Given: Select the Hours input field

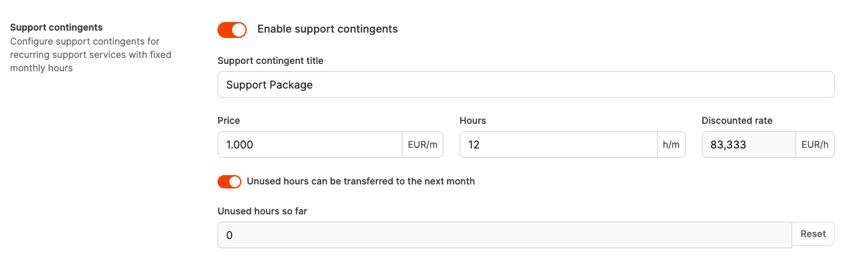Looking at the screenshot, I should [x=559, y=144].
